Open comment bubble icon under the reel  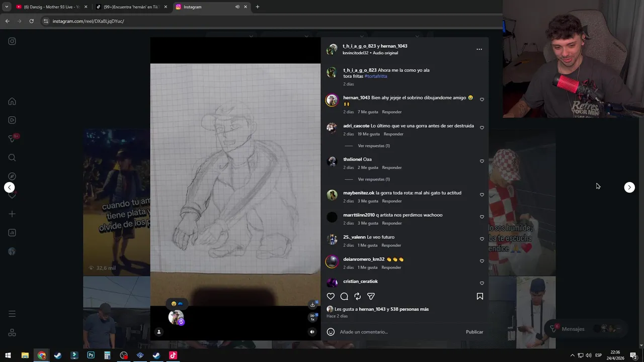pos(344,297)
